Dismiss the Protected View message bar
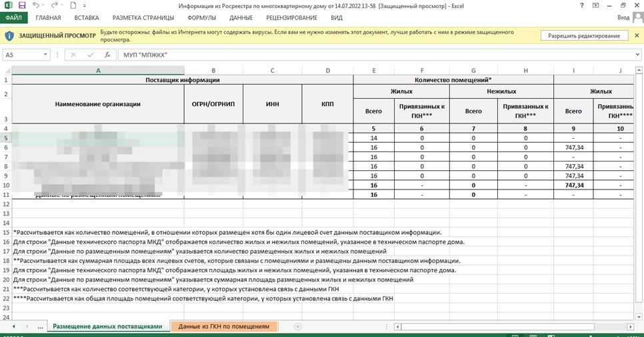644x337 pixels. point(637,36)
